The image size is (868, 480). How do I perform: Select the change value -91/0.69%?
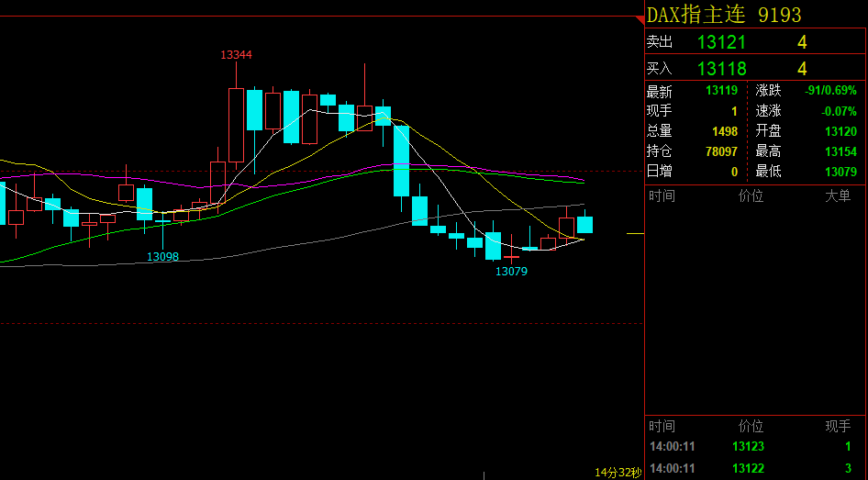coord(830,91)
